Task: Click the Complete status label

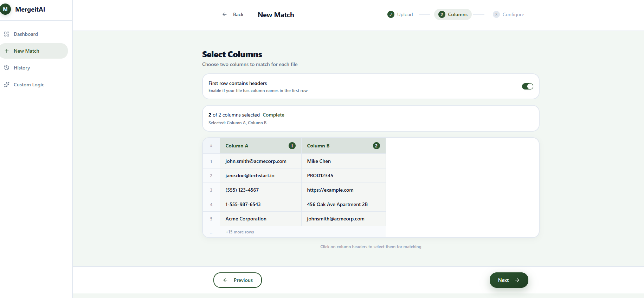Action: pyautogui.click(x=273, y=115)
